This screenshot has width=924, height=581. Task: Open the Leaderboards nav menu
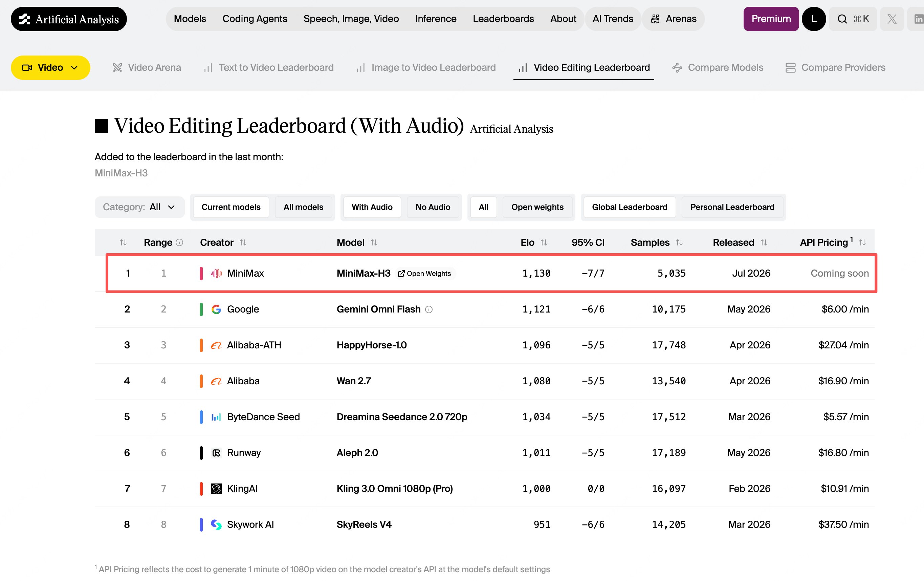(503, 19)
